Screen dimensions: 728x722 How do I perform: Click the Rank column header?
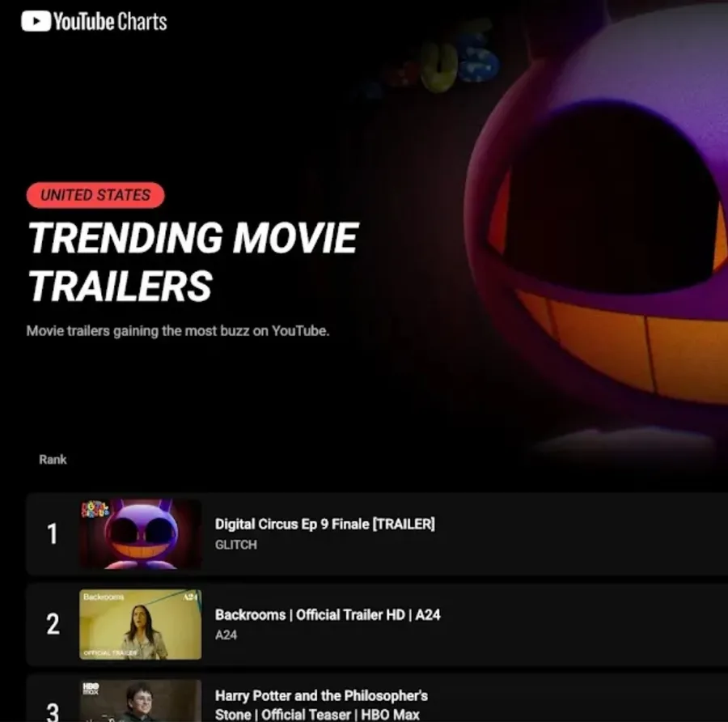(x=53, y=460)
